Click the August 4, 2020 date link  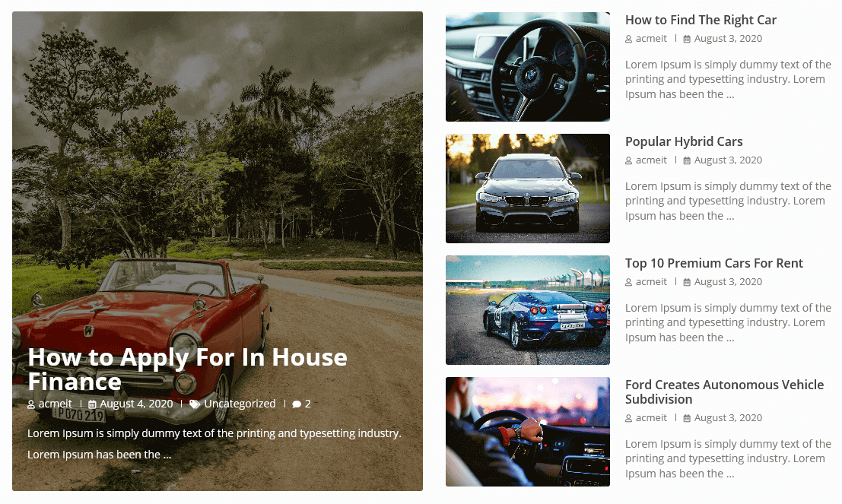pos(136,404)
